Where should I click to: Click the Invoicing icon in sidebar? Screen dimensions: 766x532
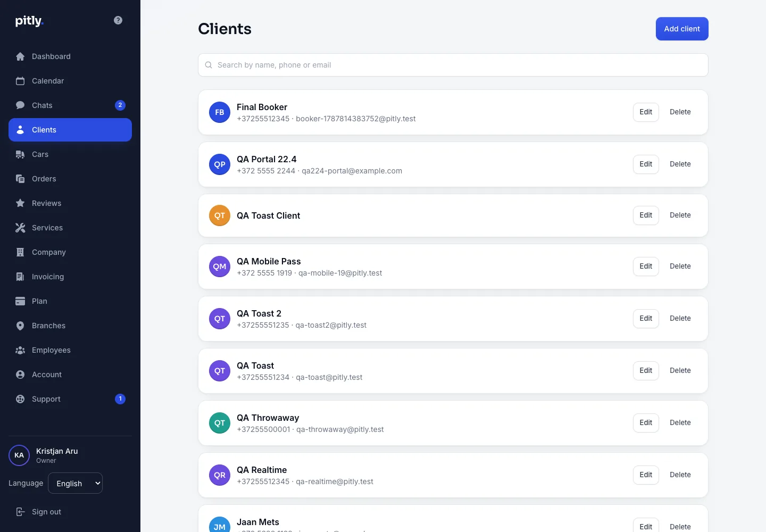coord(20,277)
